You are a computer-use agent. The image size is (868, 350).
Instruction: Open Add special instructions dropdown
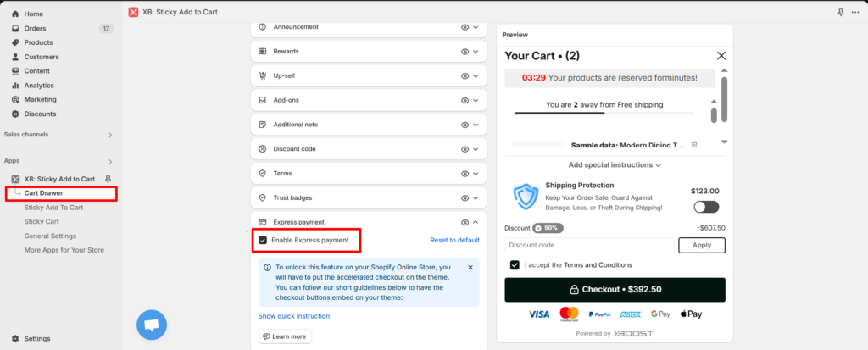pos(615,165)
